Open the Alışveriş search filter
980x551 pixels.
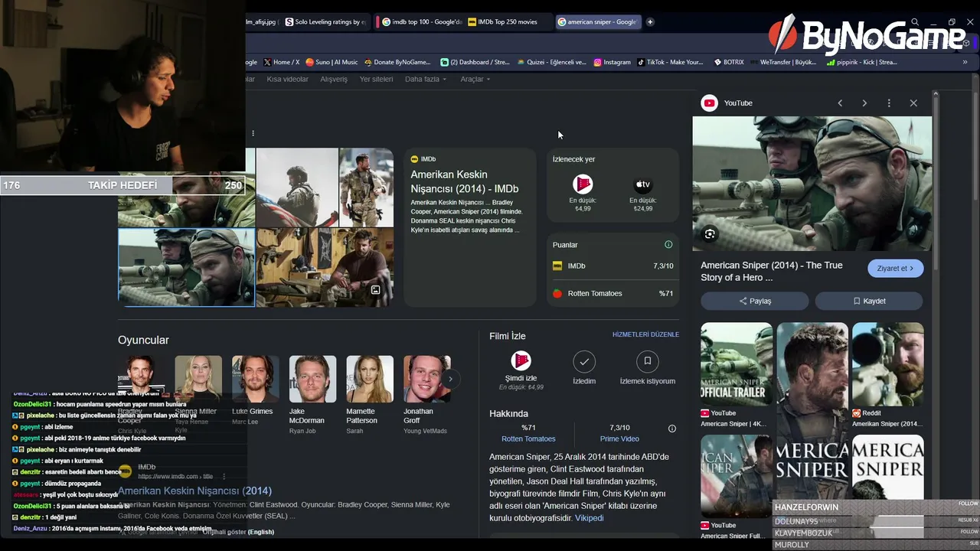[334, 79]
